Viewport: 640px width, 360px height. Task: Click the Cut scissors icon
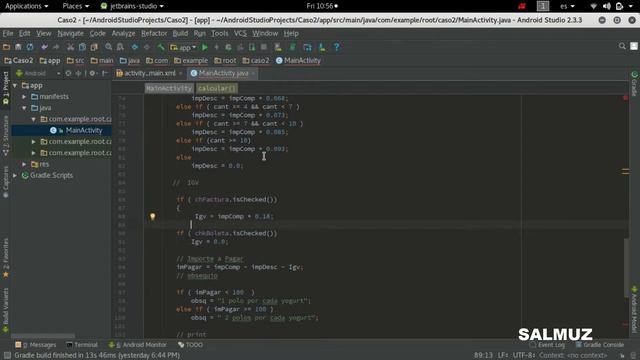point(71,47)
